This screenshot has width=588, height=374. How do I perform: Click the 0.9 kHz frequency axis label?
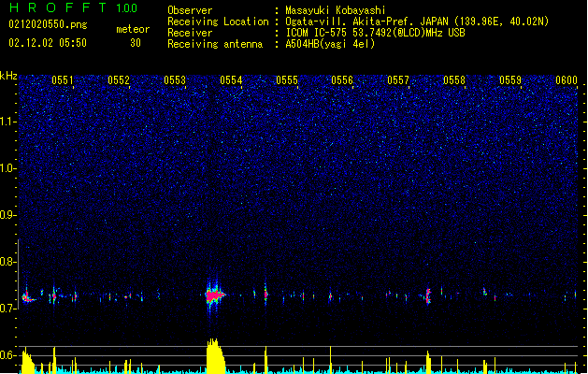8,215
